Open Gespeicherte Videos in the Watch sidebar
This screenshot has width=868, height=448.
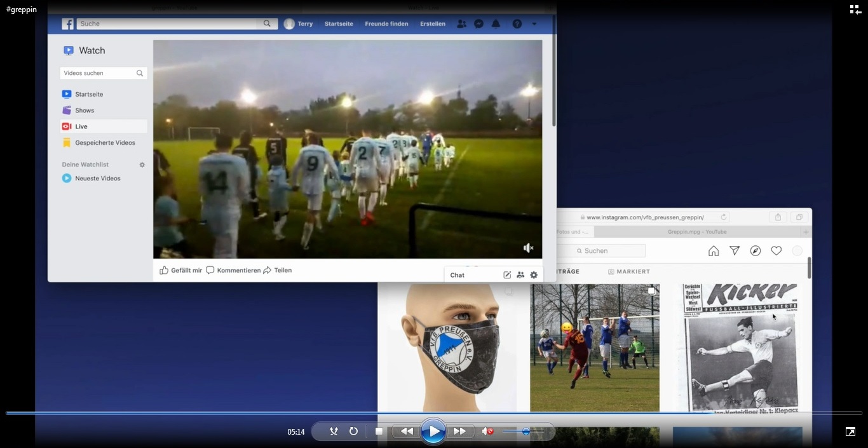pyautogui.click(x=104, y=143)
